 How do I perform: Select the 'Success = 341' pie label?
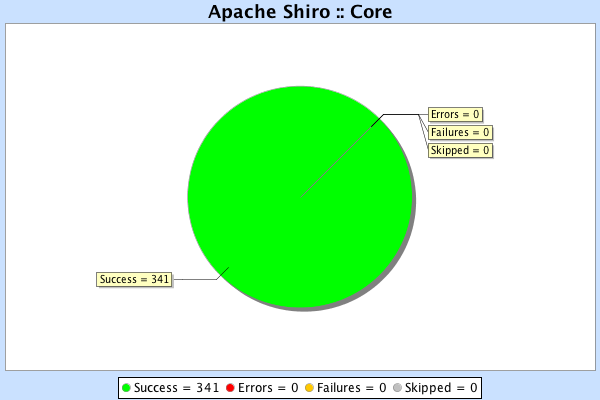pos(134,279)
